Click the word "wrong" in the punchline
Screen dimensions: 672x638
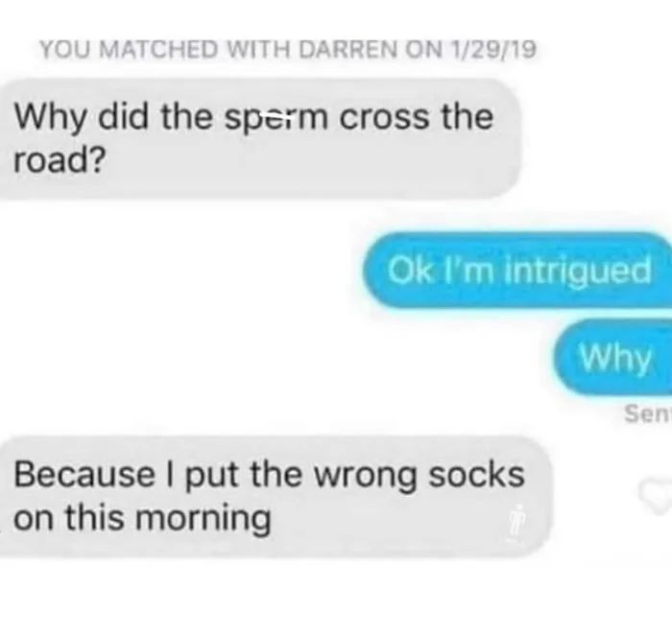point(366,478)
